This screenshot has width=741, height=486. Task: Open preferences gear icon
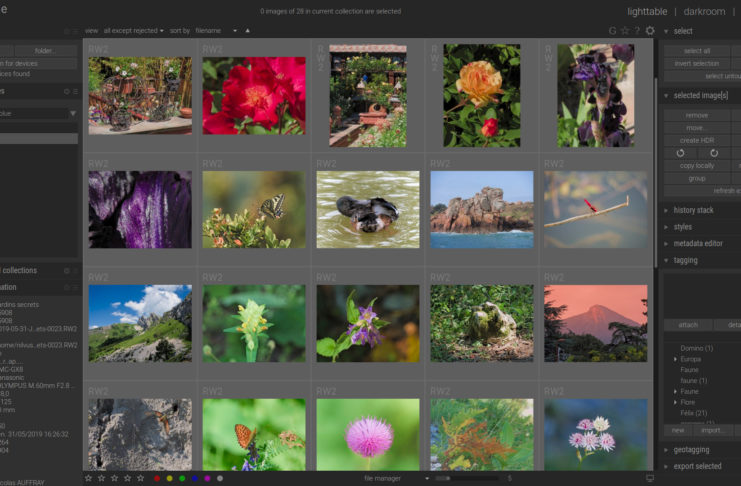pos(650,31)
